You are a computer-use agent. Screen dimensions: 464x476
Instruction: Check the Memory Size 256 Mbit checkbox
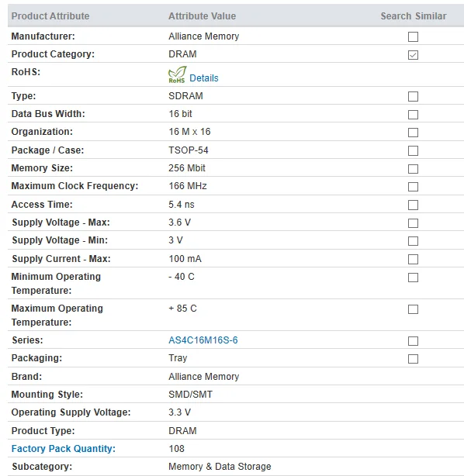click(x=413, y=169)
